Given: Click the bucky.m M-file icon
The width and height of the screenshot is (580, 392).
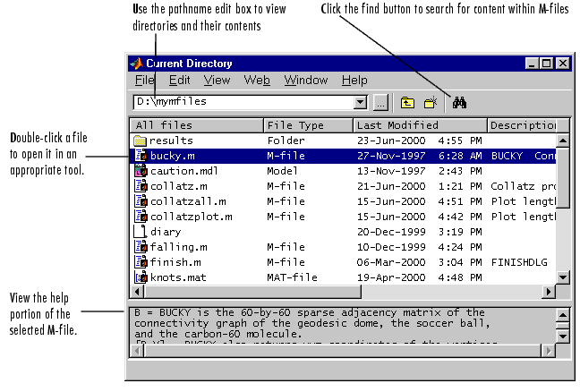Looking at the screenshot, I should pyautogui.click(x=140, y=156).
